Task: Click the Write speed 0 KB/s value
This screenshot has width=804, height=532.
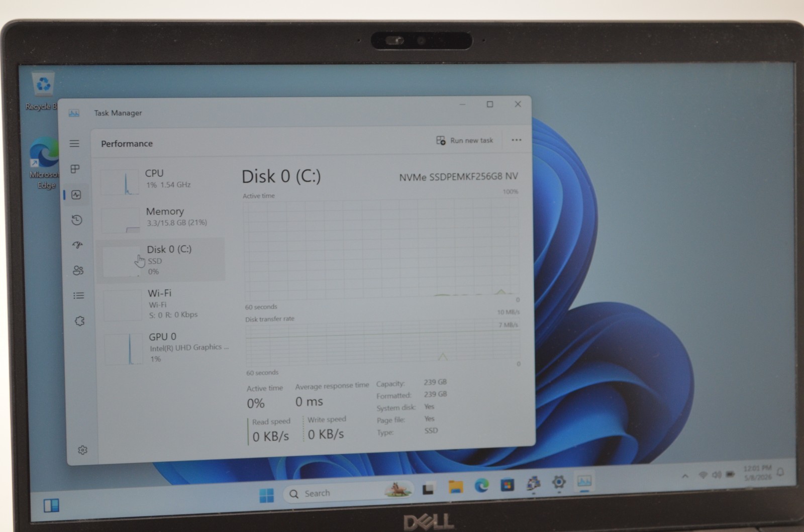Action: 326,435
